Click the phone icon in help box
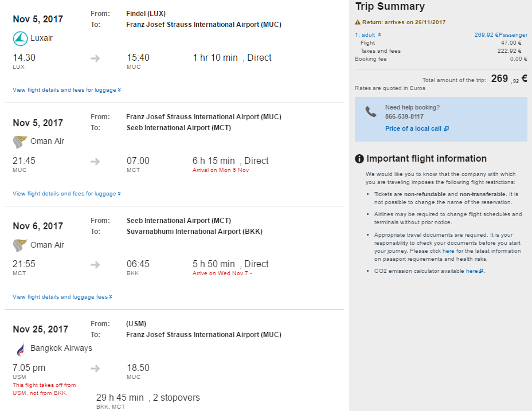The width and height of the screenshot is (532, 411). pyautogui.click(x=371, y=112)
